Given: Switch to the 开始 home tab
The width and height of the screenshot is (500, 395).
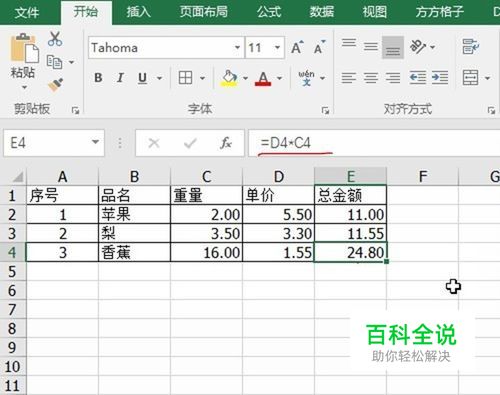Looking at the screenshot, I should click(86, 12).
